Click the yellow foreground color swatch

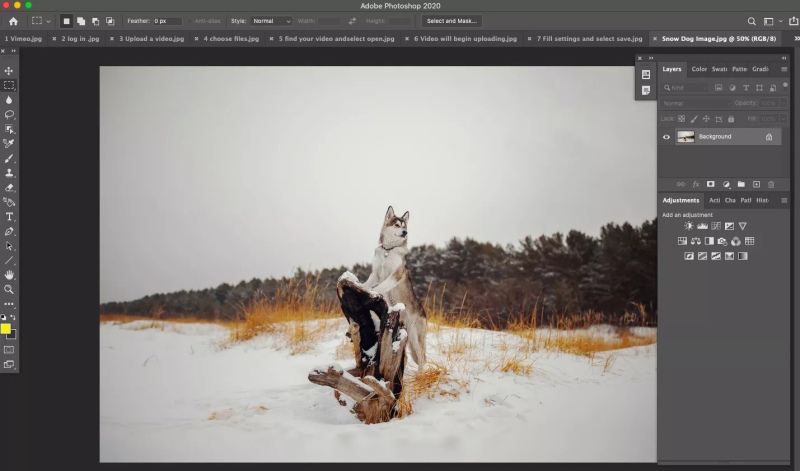click(x=6, y=328)
